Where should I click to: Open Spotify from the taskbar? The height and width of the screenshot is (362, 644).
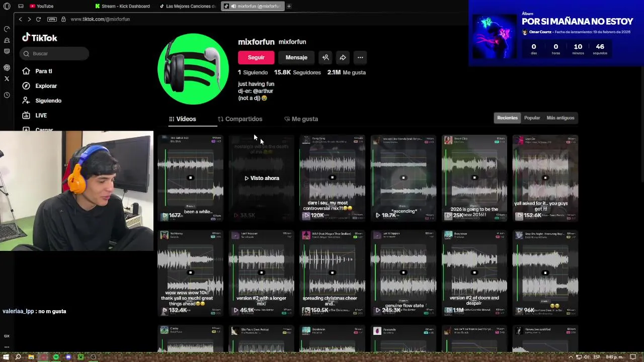tap(56, 357)
